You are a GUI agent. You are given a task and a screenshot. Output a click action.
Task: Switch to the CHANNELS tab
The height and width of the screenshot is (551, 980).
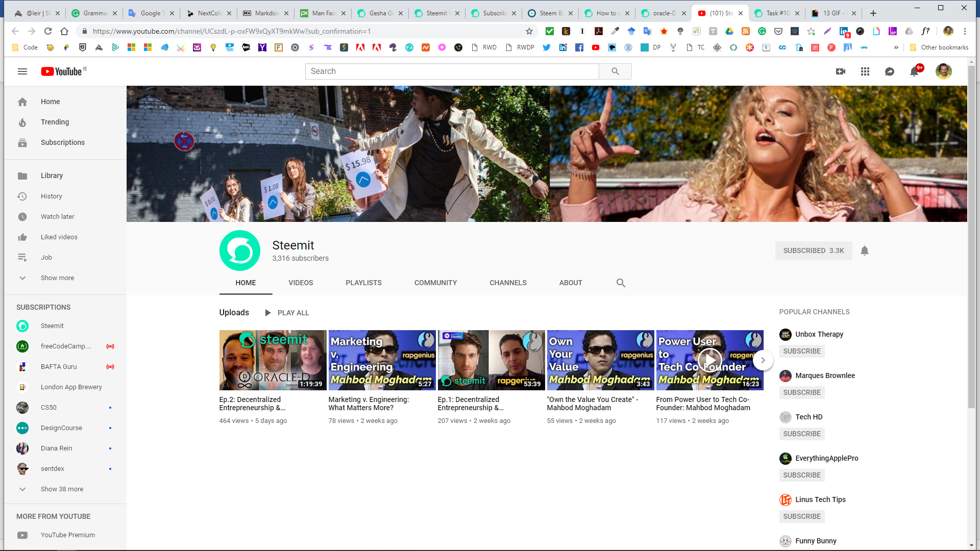[x=508, y=283]
